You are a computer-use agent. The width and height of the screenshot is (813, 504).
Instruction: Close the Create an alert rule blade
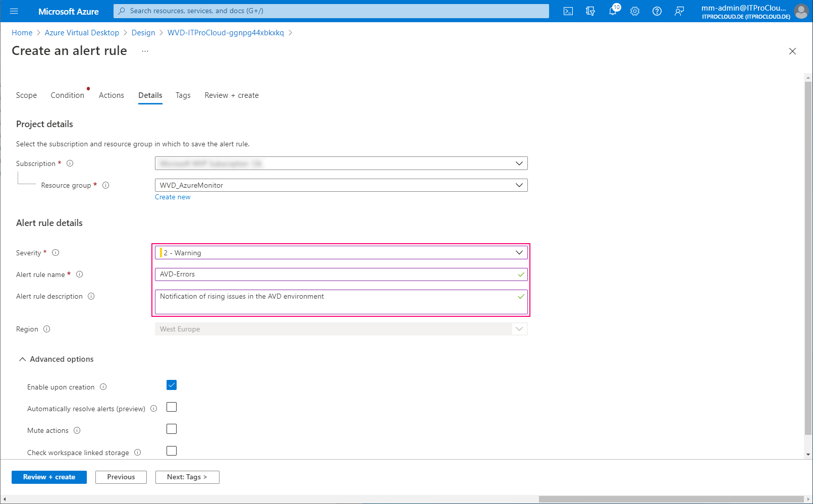pyautogui.click(x=792, y=51)
